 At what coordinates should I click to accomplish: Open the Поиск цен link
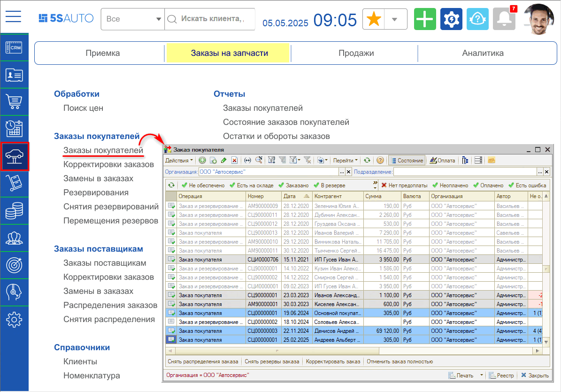point(83,108)
